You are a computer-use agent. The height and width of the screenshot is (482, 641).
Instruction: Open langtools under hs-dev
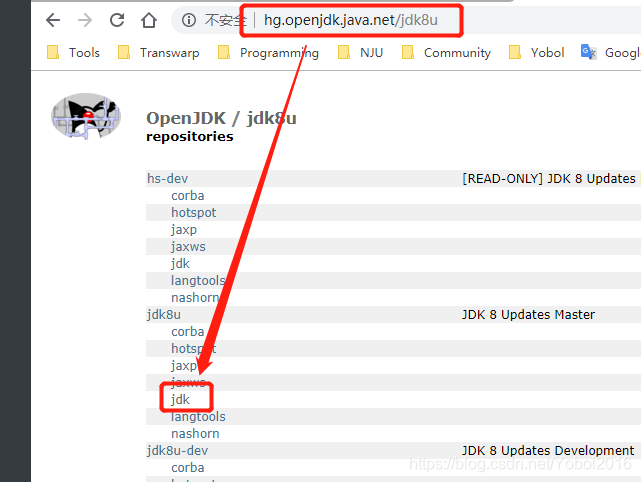tap(198, 281)
